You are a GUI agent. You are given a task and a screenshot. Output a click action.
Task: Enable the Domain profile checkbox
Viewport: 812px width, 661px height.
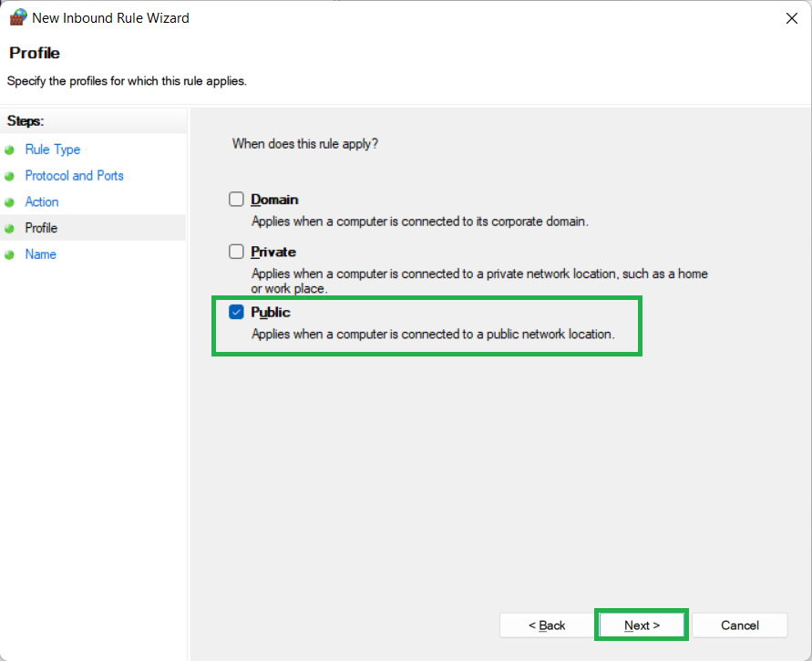236,199
